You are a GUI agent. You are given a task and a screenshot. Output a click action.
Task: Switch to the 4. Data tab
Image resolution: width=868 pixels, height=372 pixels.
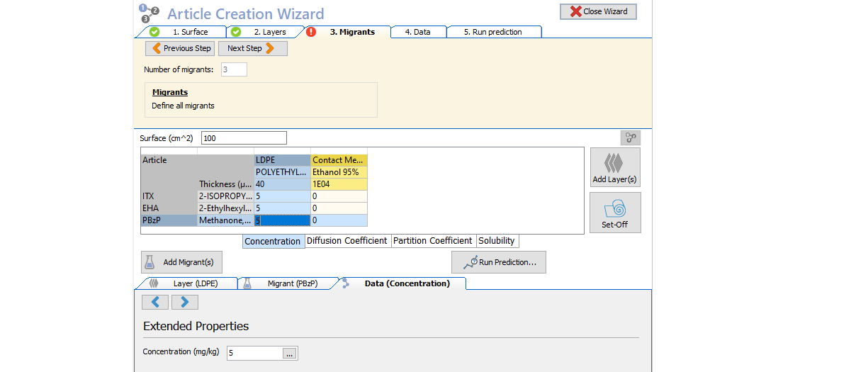coord(418,32)
